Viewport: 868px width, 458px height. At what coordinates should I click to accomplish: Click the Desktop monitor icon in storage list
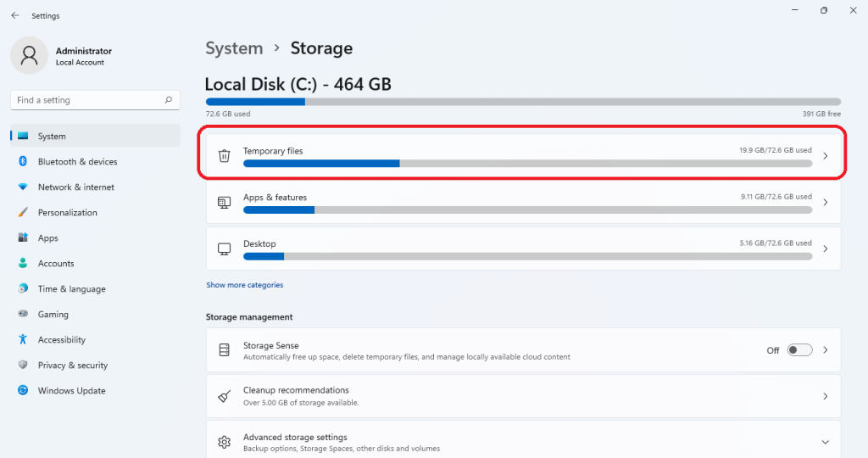224,249
